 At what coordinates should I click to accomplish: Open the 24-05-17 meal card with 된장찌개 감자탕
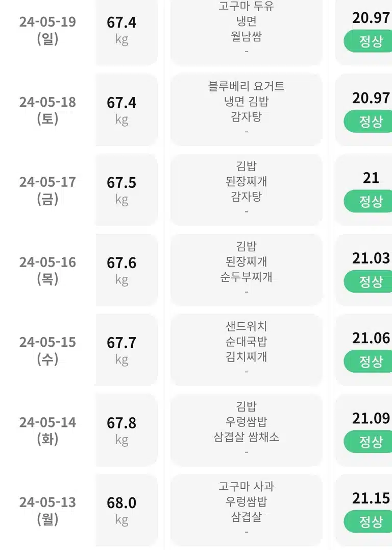click(246, 190)
